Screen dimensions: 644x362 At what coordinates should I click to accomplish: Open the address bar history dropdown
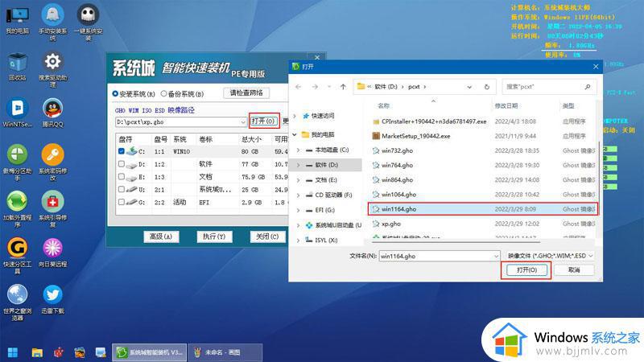(469, 87)
